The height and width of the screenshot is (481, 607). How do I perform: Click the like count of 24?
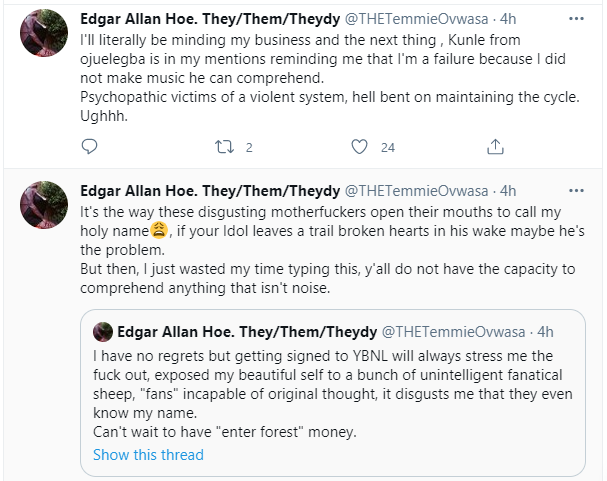[388, 147]
